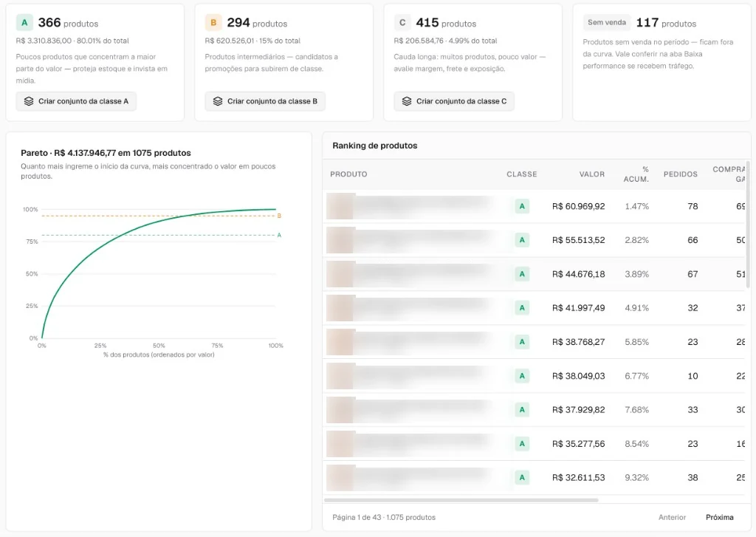Click class A badge in R$ 35.277,56 row
Image resolution: width=756 pixels, height=537 pixels.
(x=522, y=444)
